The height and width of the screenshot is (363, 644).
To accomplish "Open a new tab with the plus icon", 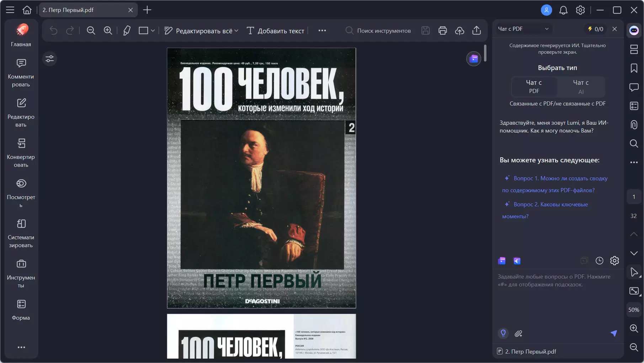I will tap(147, 10).
